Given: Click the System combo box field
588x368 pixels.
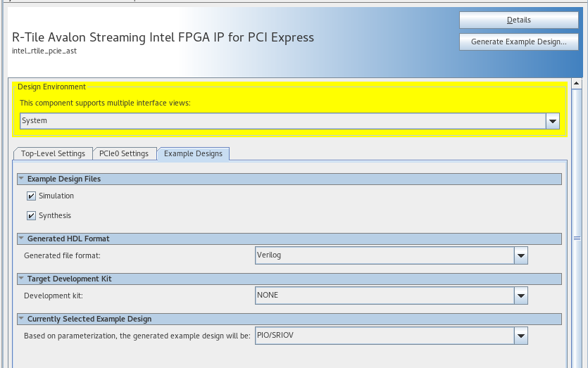Looking at the screenshot, I should click(282, 121).
